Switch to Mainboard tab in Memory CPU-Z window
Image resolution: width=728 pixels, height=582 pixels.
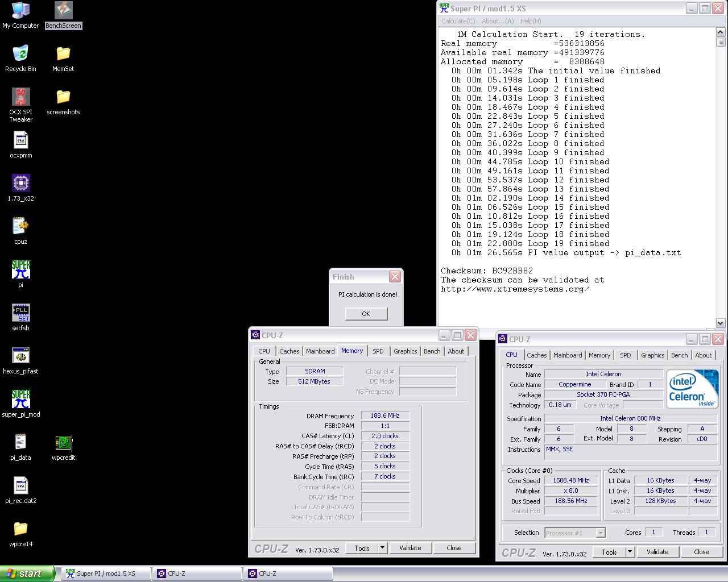point(320,351)
